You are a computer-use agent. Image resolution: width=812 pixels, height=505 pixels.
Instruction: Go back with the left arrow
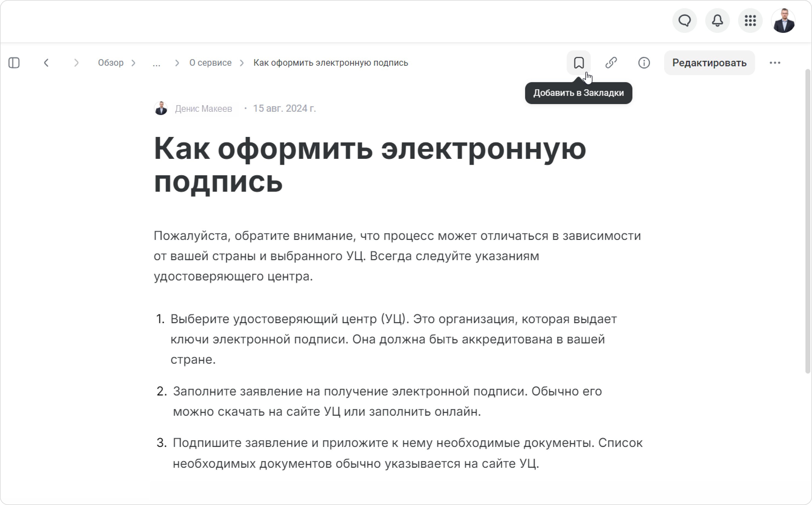click(x=47, y=63)
